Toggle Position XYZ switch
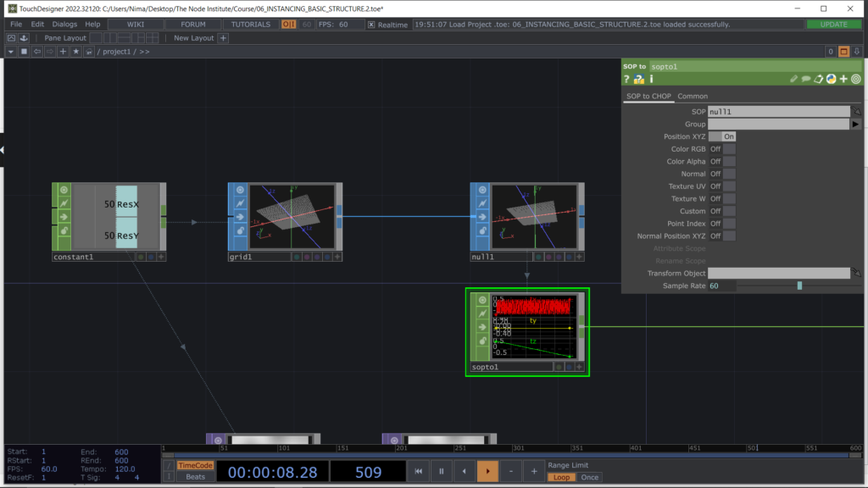 722,136
